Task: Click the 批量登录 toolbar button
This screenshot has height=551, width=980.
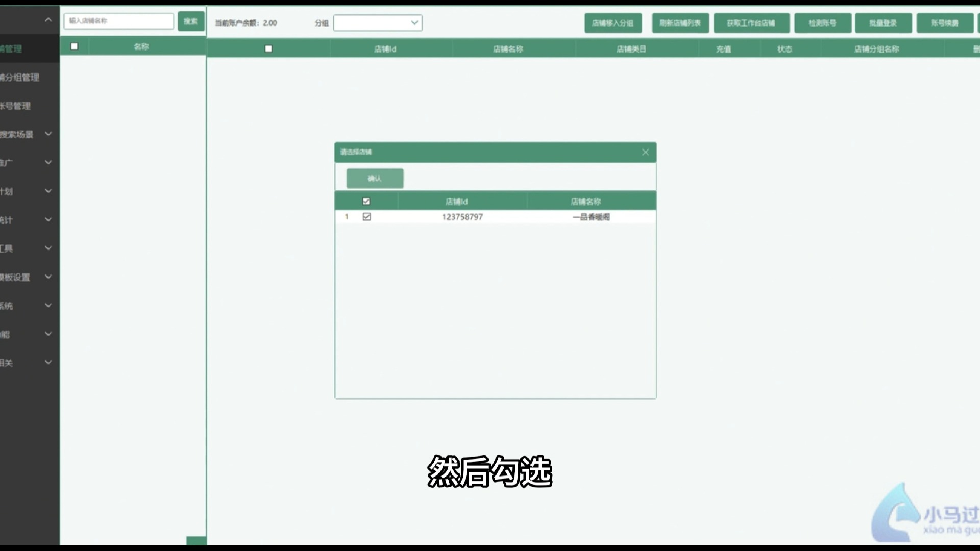Action: coord(883,23)
